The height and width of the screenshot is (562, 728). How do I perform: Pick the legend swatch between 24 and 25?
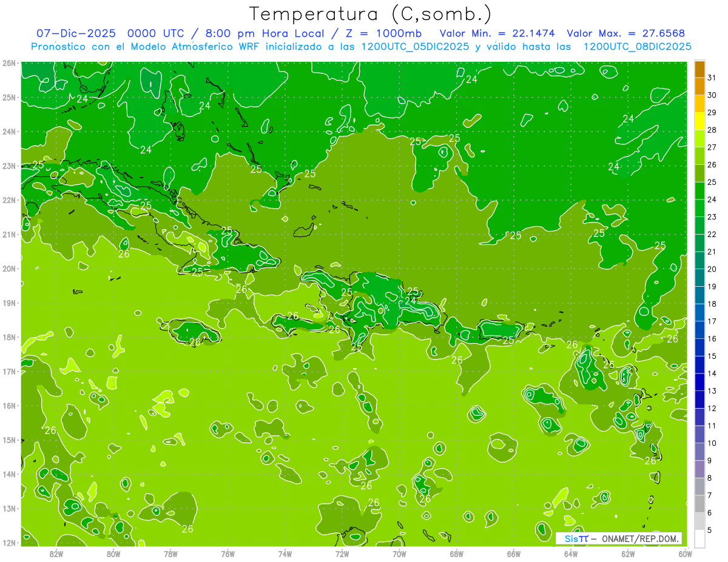699,191
